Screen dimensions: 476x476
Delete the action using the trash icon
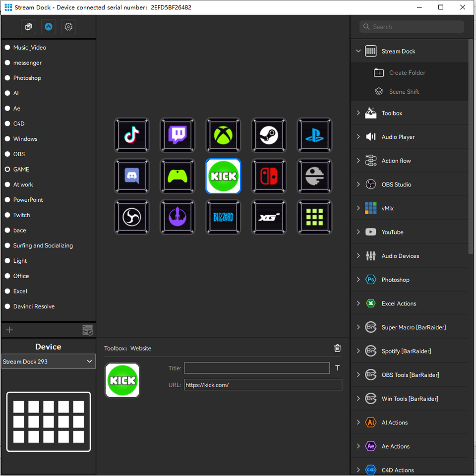tap(337, 348)
